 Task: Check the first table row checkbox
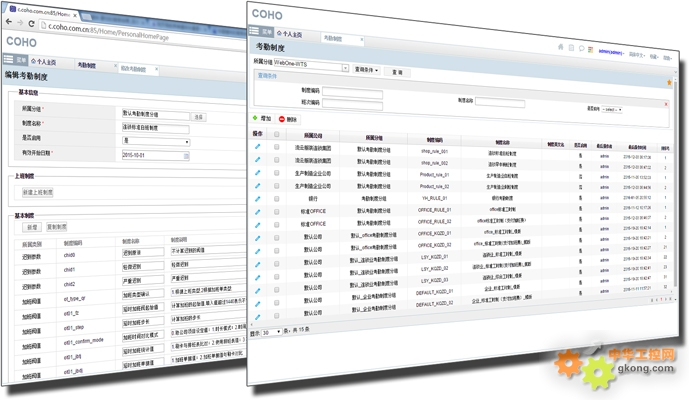277,148
